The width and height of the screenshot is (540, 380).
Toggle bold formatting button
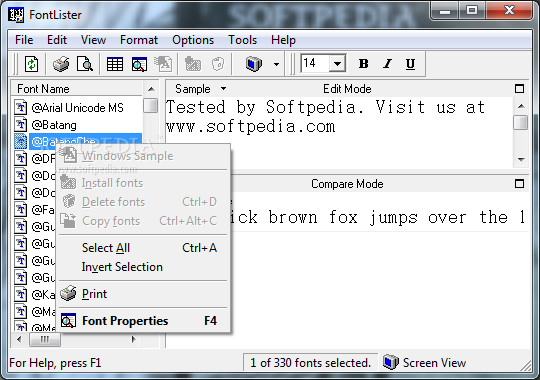[363, 64]
